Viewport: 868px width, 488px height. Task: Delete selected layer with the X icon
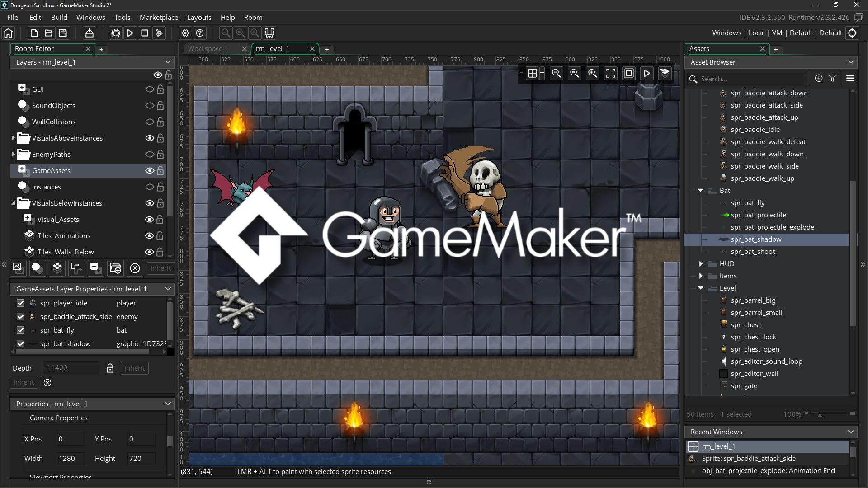point(135,268)
